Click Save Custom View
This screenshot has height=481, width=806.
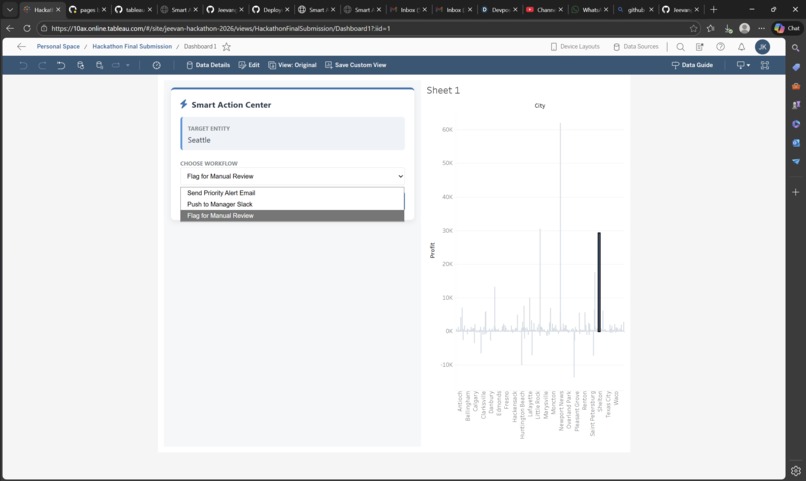click(x=355, y=65)
